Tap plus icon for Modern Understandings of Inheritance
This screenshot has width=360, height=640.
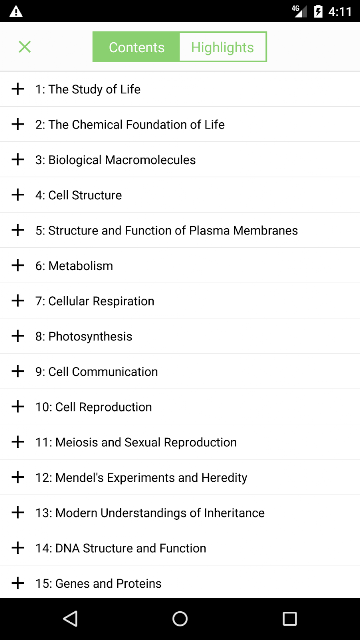coord(18,513)
